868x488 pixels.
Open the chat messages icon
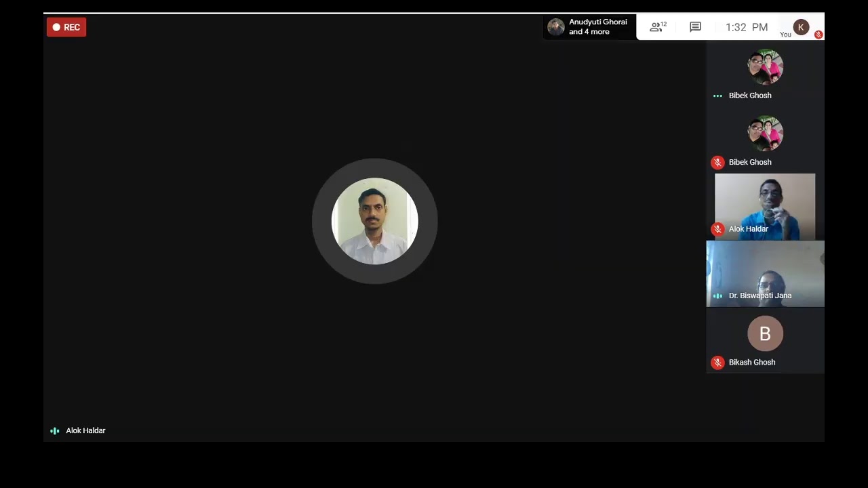coord(695,27)
